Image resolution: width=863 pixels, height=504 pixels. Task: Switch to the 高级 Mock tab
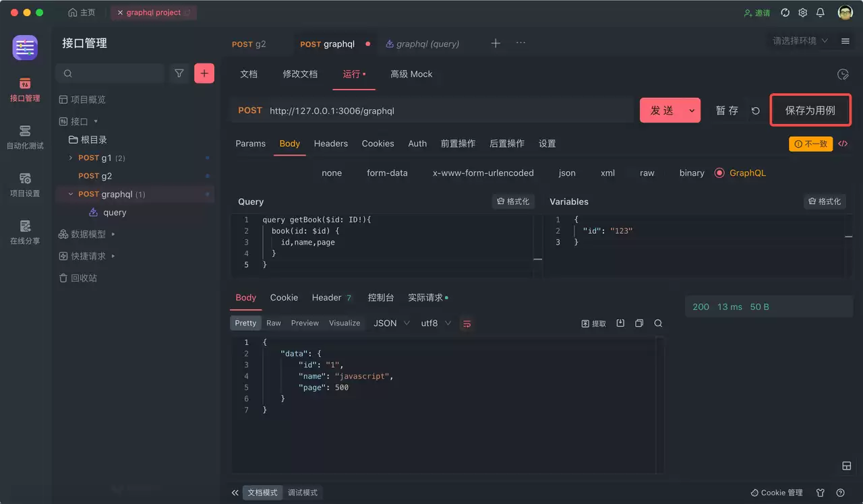click(411, 74)
